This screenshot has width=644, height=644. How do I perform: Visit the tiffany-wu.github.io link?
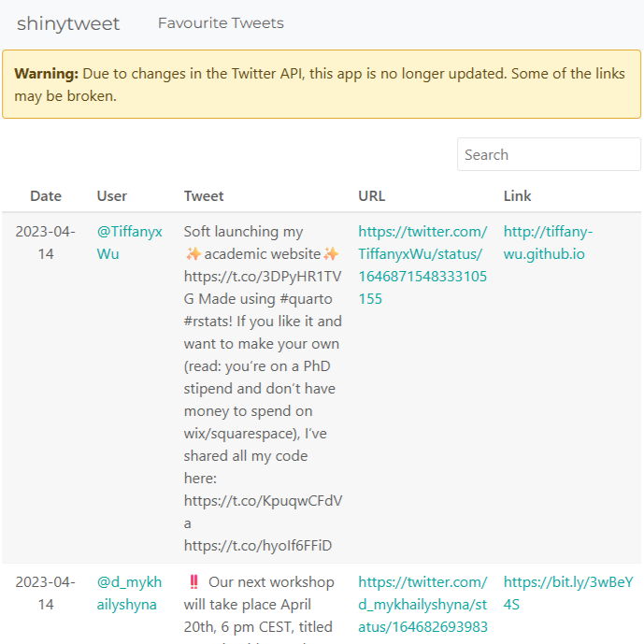548,242
